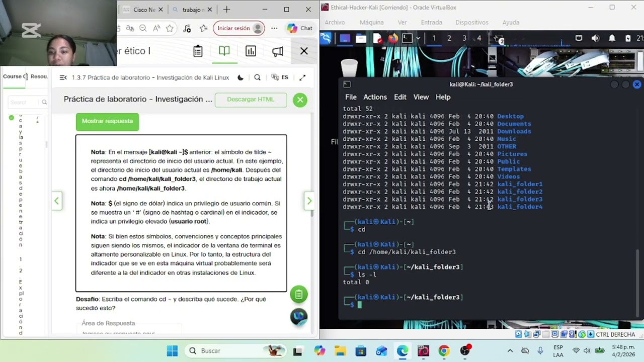Click Edge read aloud icon
This screenshot has height=362, width=644.
click(x=156, y=29)
